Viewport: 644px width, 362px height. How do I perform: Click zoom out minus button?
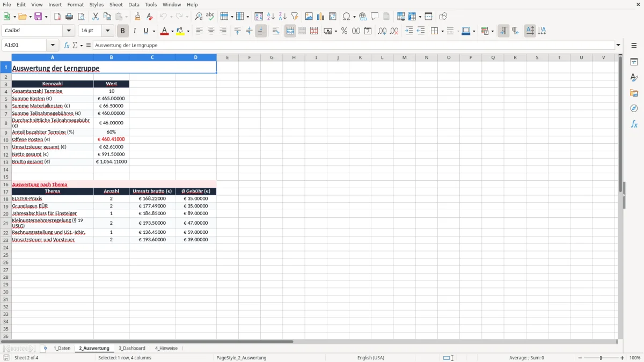pyautogui.click(x=579, y=358)
